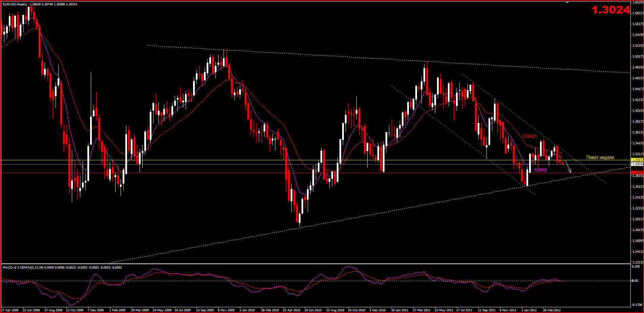Click the 1.4213 price axis value

[x=638, y=100]
